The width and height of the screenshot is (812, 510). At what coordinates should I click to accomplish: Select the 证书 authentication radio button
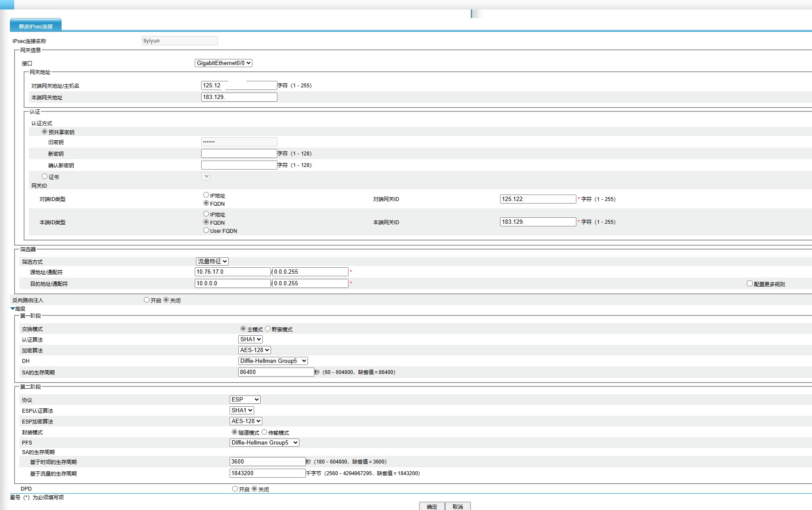(44, 176)
